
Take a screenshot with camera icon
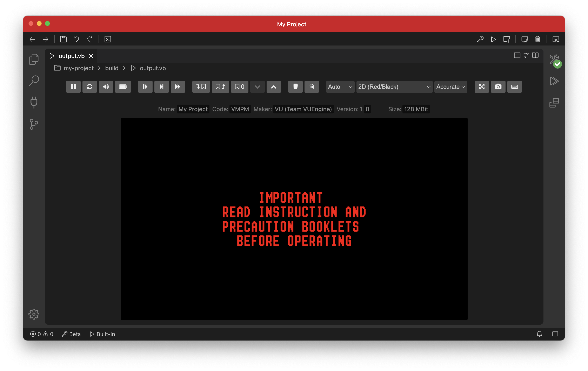pos(498,87)
